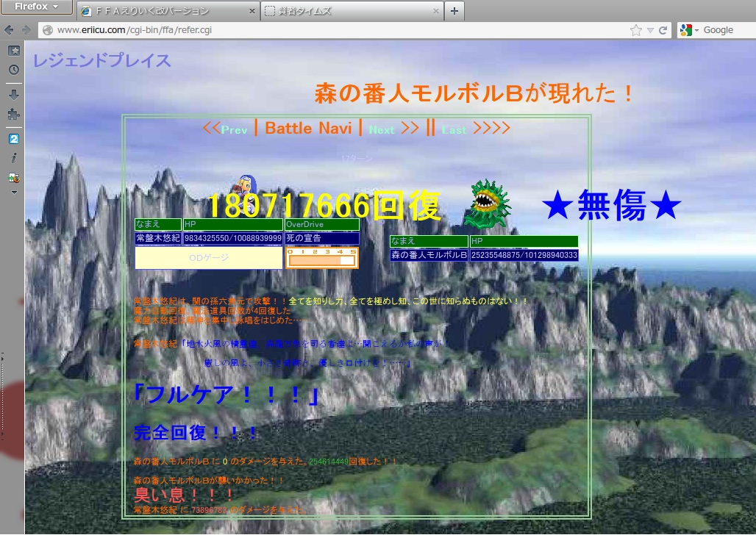Bookmark this page with the star icon
Viewport: 756px width, 535px height.
(x=636, y=30)
